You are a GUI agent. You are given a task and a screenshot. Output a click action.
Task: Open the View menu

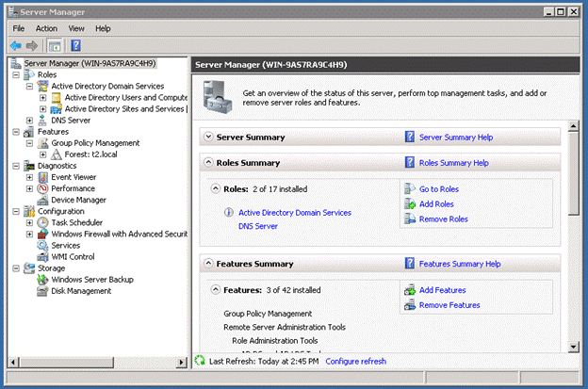click(76, 28)
